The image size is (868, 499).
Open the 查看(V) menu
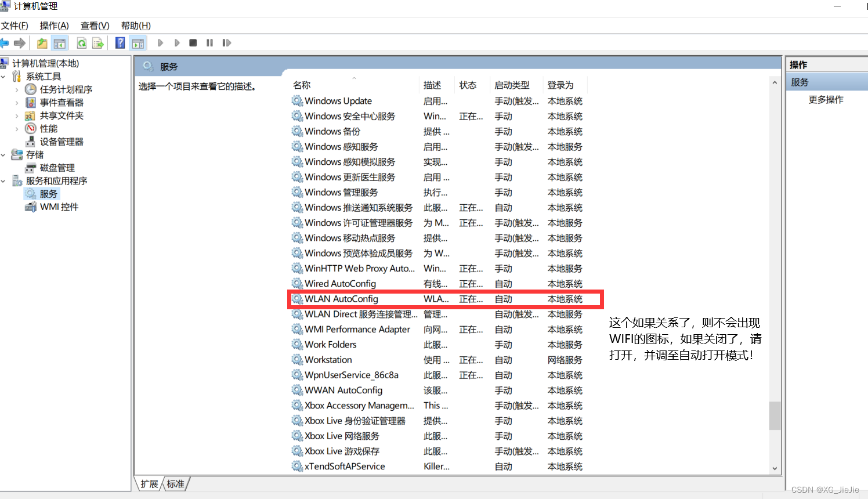[x=95, y=26]
